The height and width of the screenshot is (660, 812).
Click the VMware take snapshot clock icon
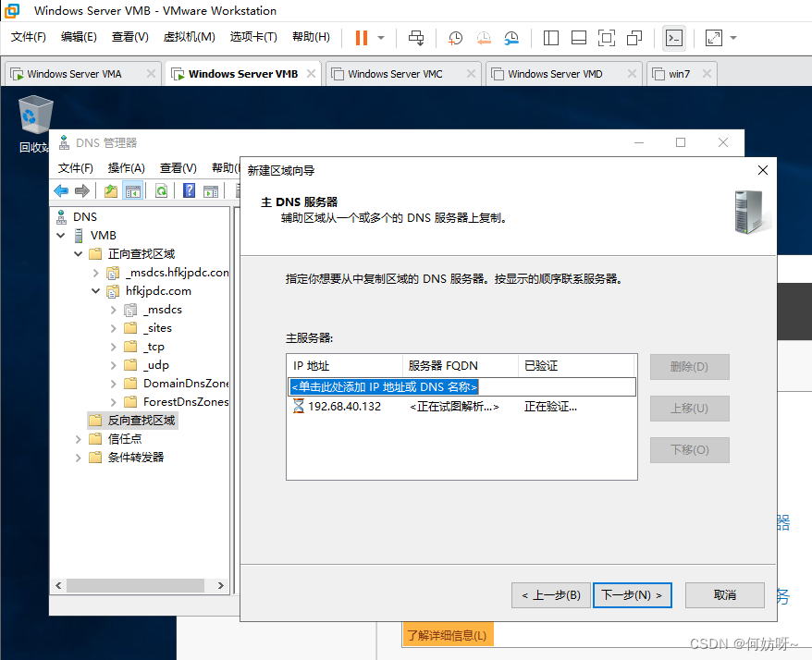(456, 38)
